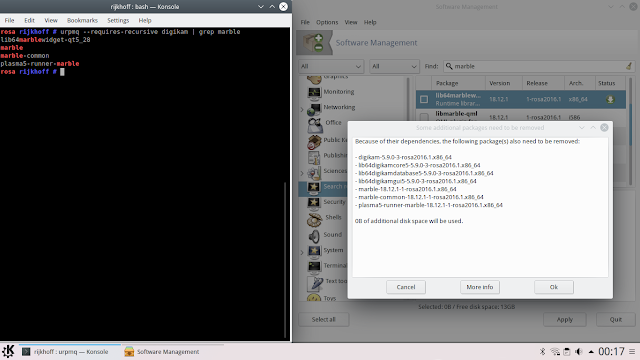This screenshot has width=640, height=360.
Task: Toggle libmarble-qml package checkbox
Action: 424,117
